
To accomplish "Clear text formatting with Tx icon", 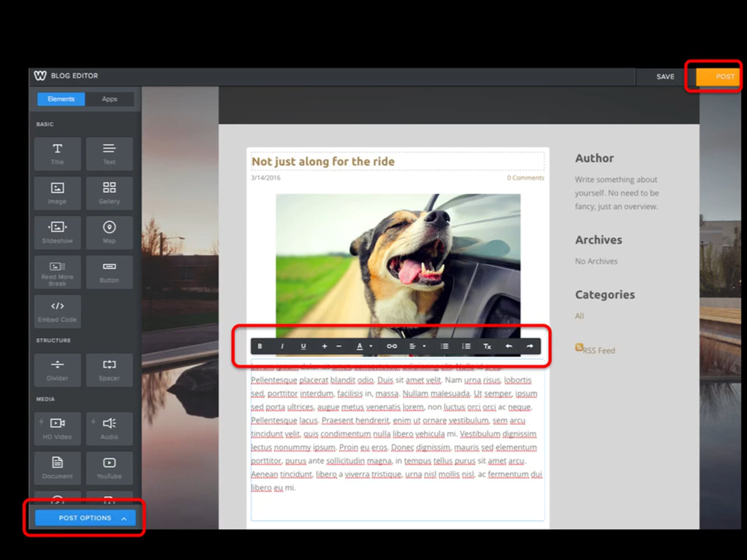I will [x=487, y=346].
